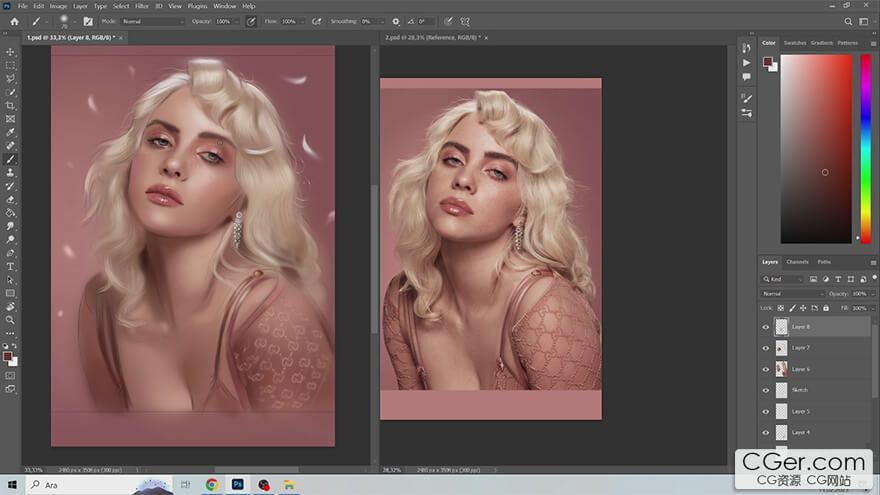Enable airbrush-style build-up toggle
Screen dimensions: 880x495
click(317, 21)
